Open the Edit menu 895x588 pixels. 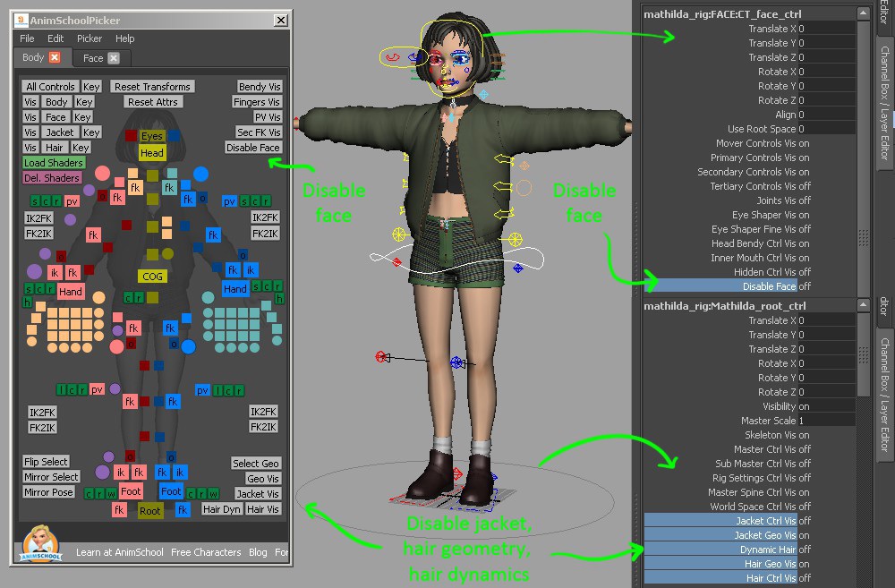[x=55, y=38]
